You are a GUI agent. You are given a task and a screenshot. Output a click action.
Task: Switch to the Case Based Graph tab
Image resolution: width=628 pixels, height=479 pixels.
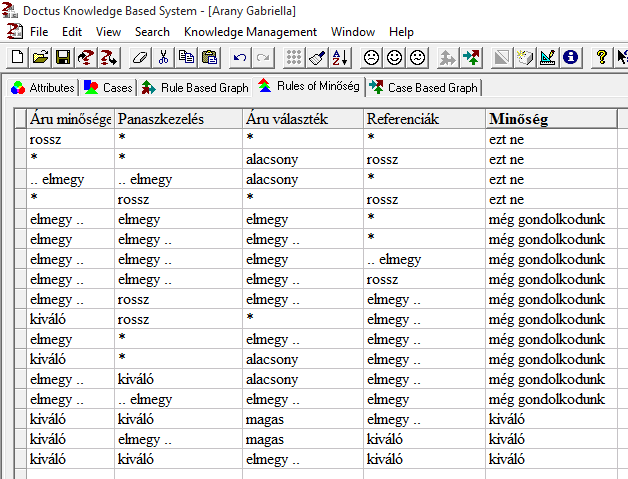(424, 87)
